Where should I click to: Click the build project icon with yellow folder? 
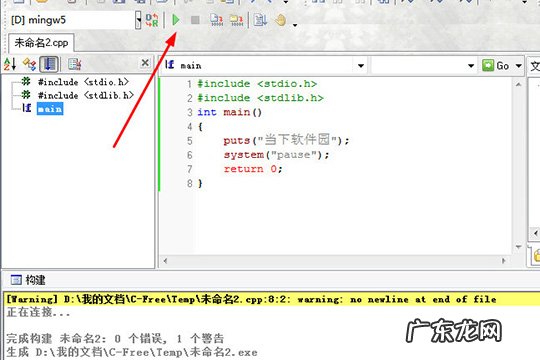[236, 20]
